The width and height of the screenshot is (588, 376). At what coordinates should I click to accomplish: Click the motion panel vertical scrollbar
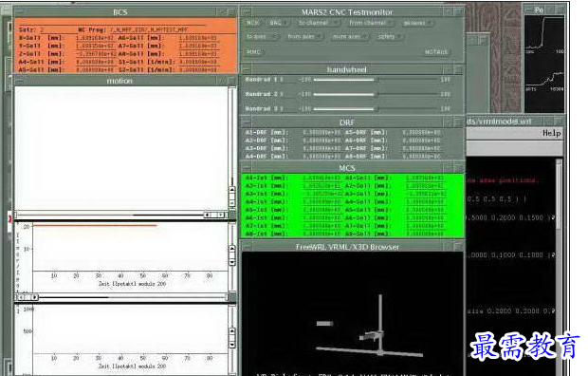pyautogui.click(x=232, y=148)
